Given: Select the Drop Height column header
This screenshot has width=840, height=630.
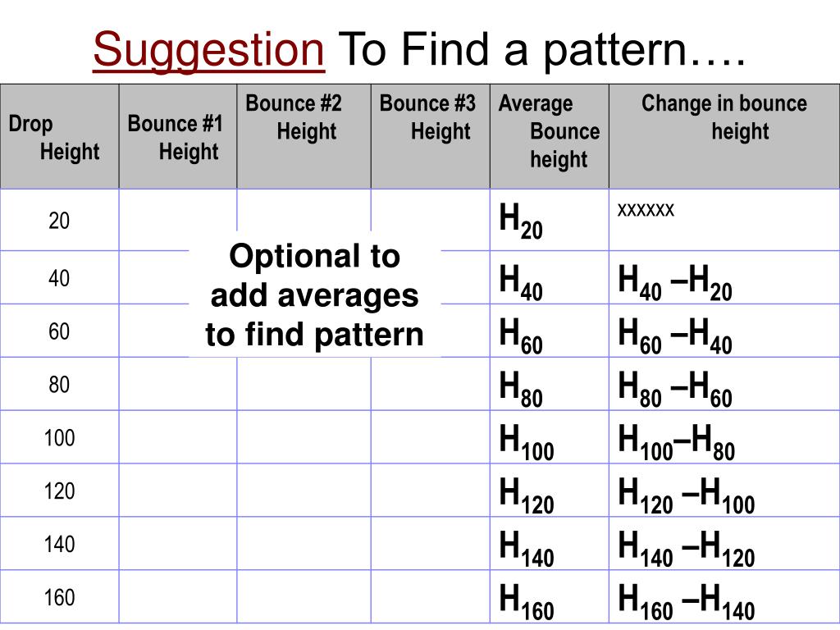Looking at the screenshot, I should pyautogui.click(x=59, y=137).
